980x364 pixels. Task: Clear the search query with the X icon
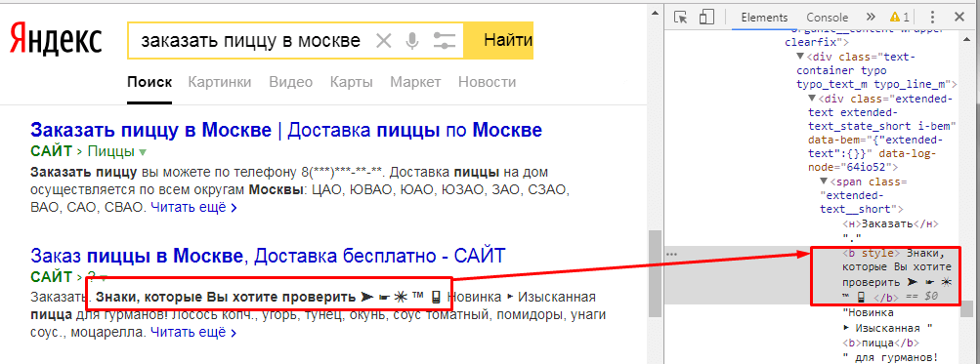[x=383, y=41]
